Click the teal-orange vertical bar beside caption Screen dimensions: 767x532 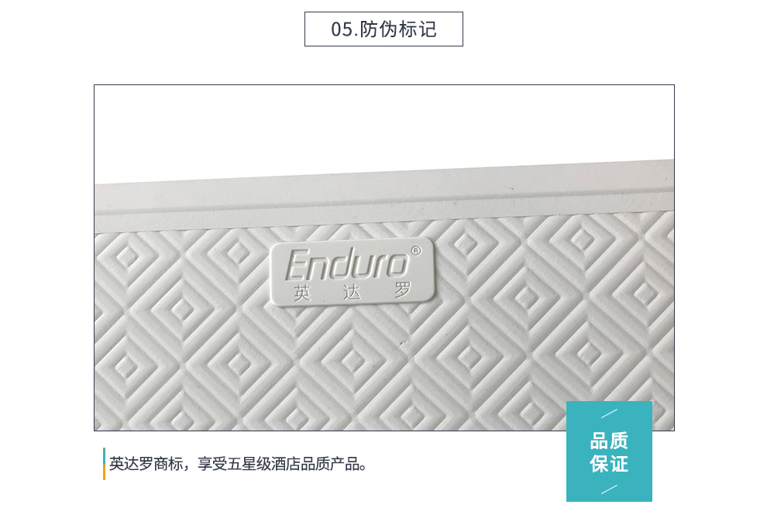[x=104, y=464]
